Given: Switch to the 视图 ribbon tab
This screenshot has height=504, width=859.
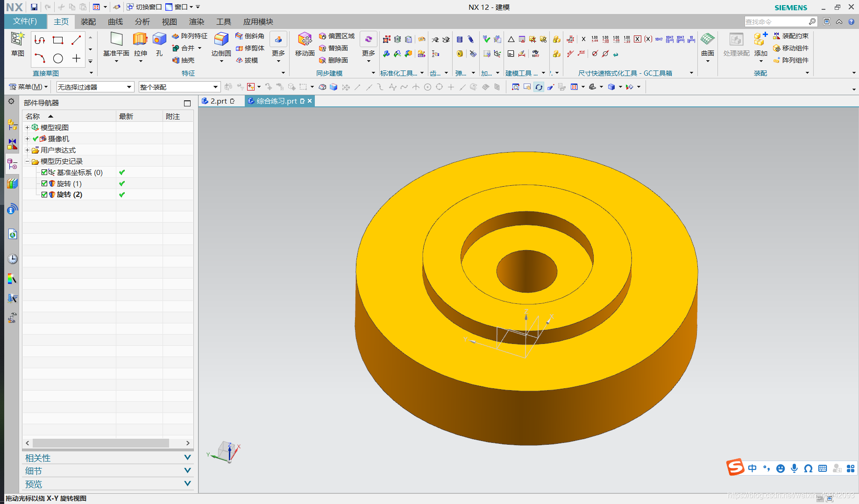Looking at the screenshot, I should pyautogui.click(x=170, y=22).
